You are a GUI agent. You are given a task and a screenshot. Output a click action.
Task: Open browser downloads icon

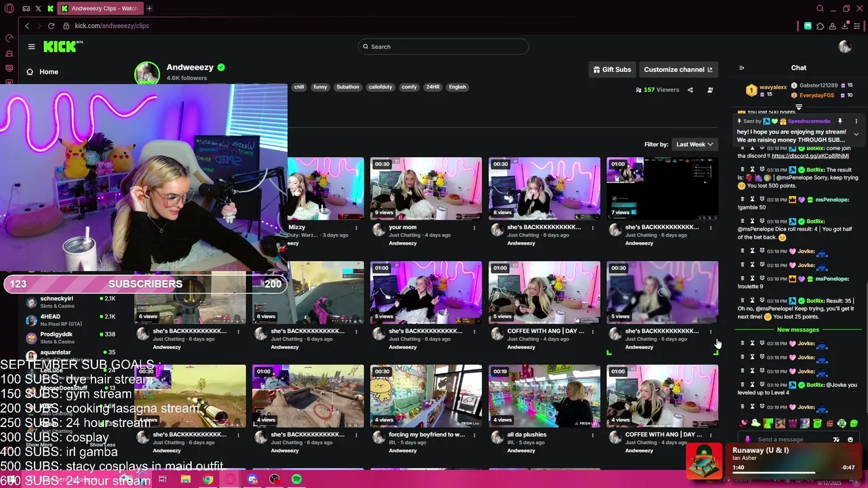[x=845, y=26]
